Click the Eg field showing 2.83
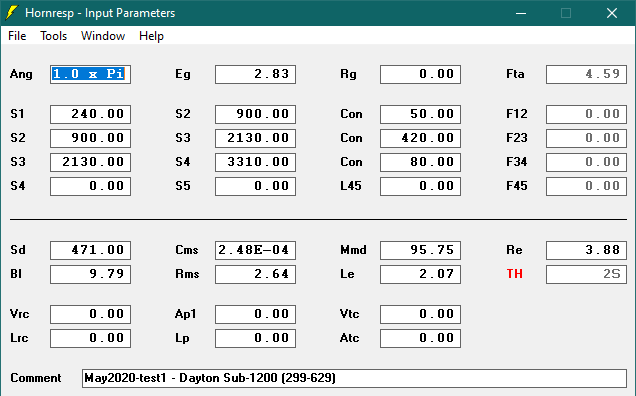This screenshot has width=636, height=396. [x=256, y=74]
